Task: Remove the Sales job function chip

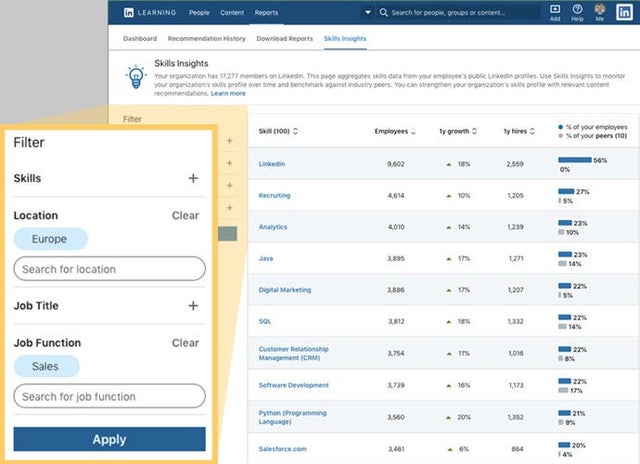Action: [46, 366]
